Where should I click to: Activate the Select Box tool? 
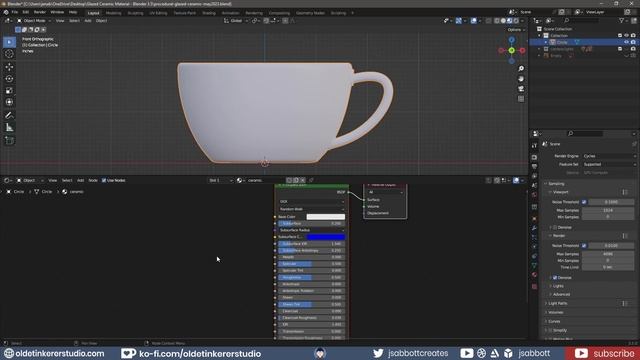[9, 42]
